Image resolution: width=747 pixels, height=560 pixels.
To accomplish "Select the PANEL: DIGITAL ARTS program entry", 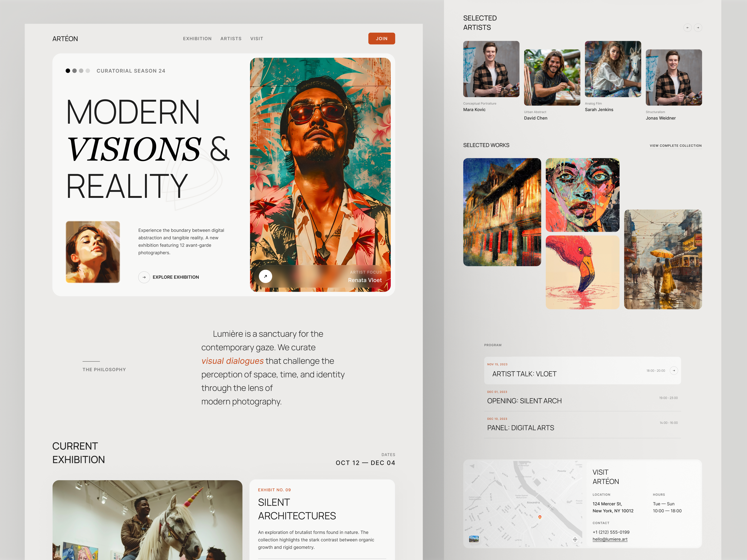I will 582,425.
